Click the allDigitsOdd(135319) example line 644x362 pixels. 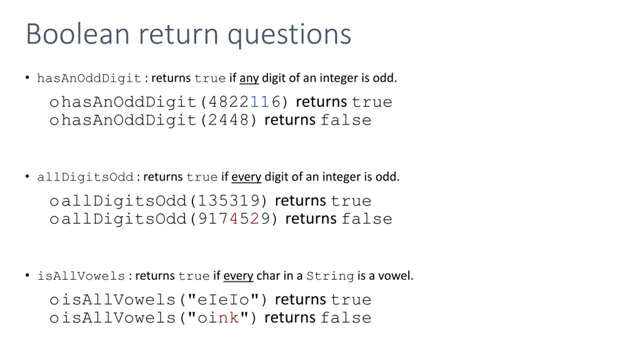210,201
